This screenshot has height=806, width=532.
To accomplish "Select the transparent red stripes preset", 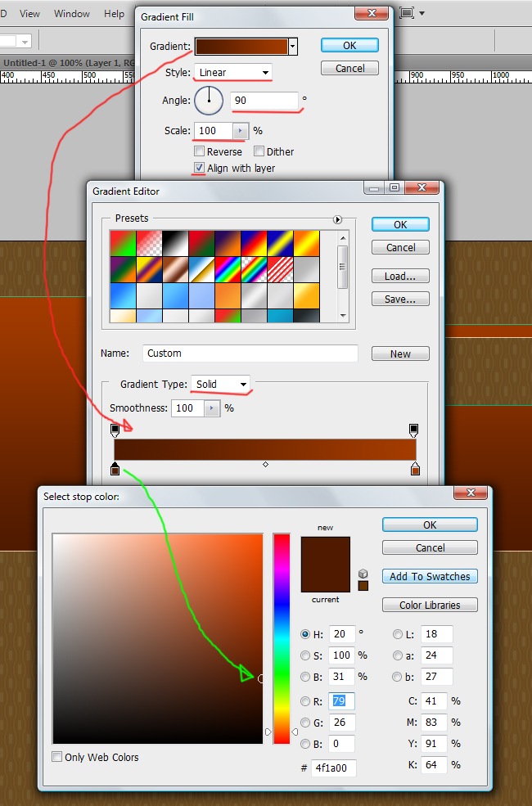I will tap(280, 269).
